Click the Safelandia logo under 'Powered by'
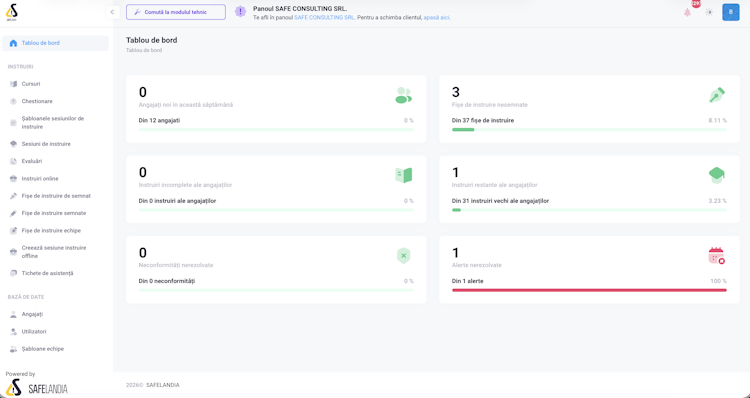 [x=37, y=388]
